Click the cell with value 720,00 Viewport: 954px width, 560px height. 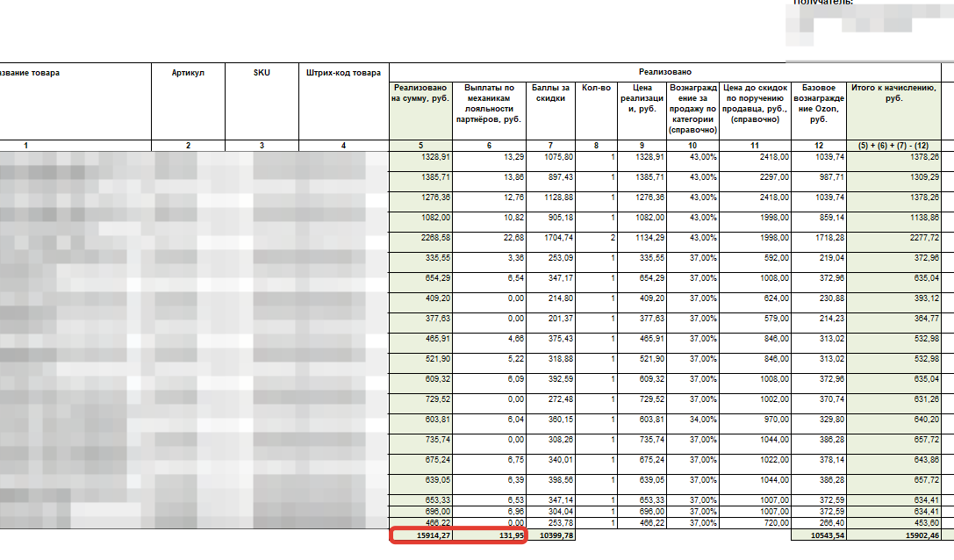[754, 522]
